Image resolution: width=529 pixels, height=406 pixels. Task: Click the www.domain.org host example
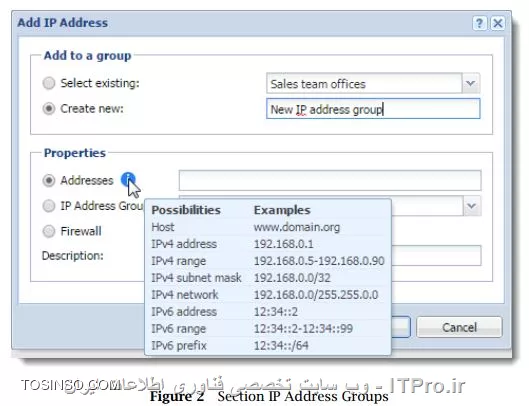[297, 227]
